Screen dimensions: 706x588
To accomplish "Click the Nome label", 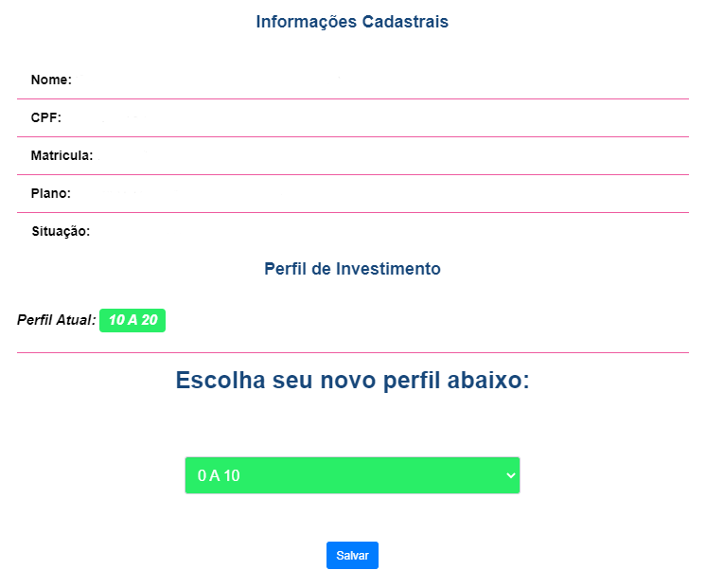I will (x=51, y=80).
